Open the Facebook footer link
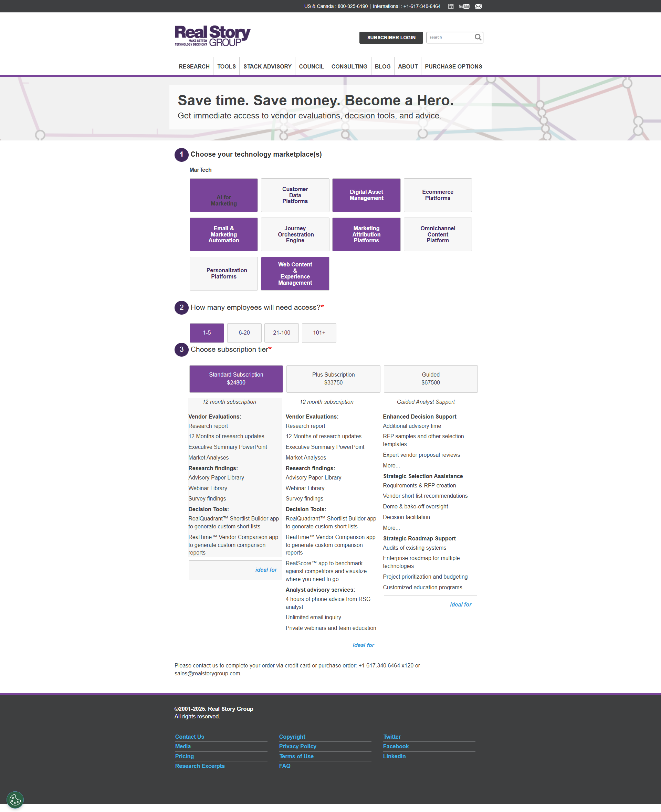This screenshot has width=661, height=812. [x=396, y=746]
